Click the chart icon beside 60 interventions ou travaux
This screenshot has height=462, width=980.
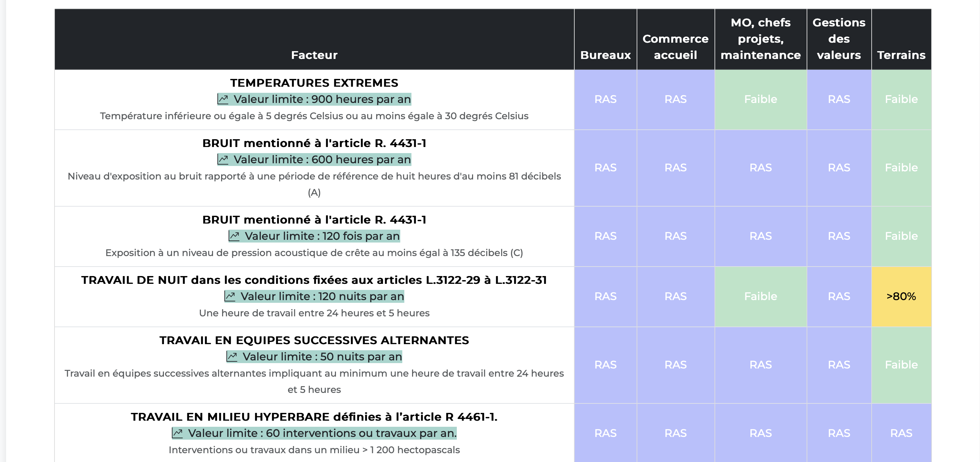coord(177,433)
